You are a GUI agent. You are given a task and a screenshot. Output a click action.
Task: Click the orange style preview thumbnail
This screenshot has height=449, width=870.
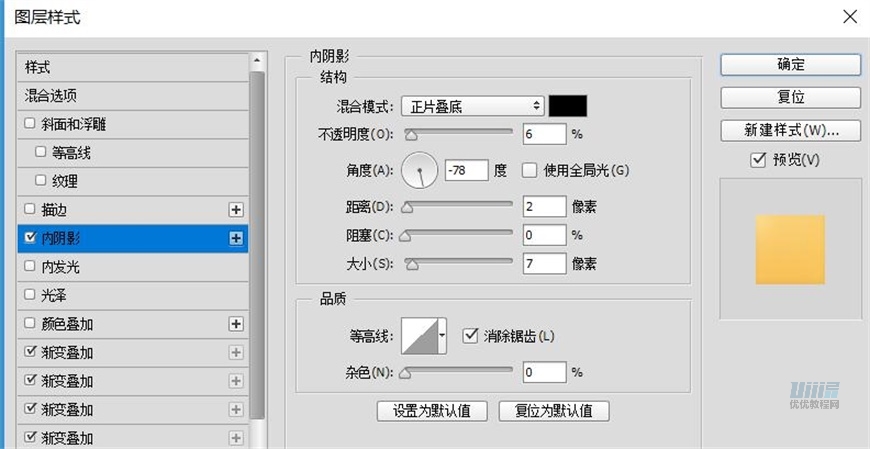pos(790,250)
